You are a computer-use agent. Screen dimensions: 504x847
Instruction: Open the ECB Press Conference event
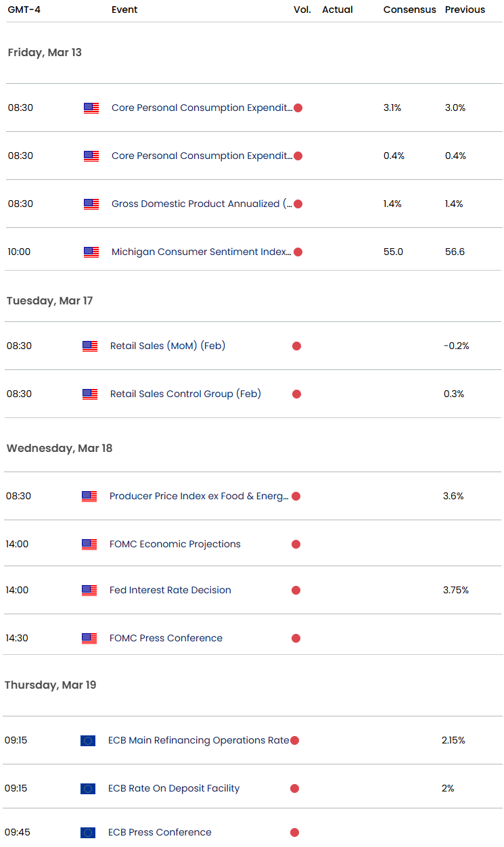coord(160,833)
